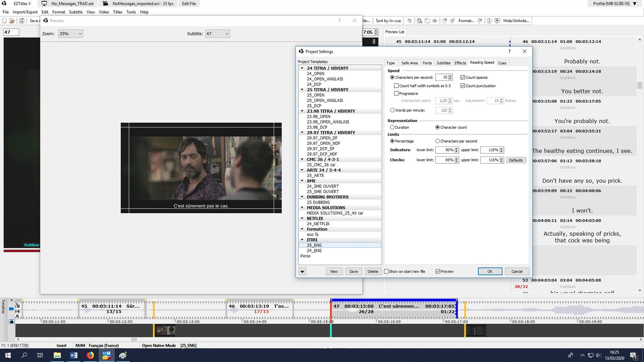644x362 pixels.
Task: Click the New template button
Action: [x=334, y=271]
